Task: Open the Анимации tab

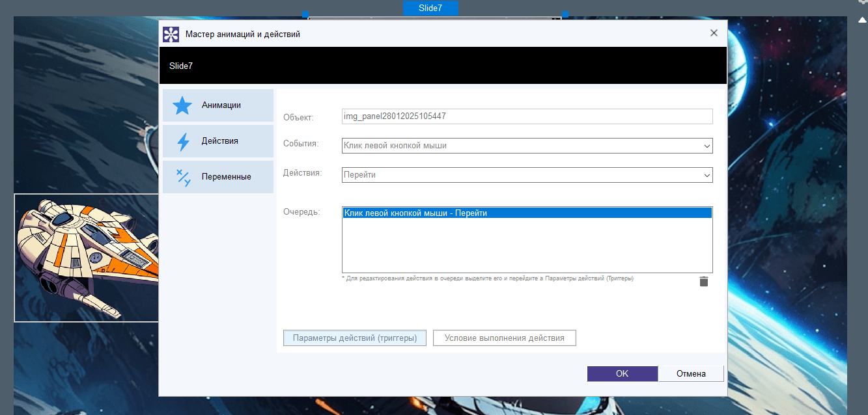Action: (217, 105)
